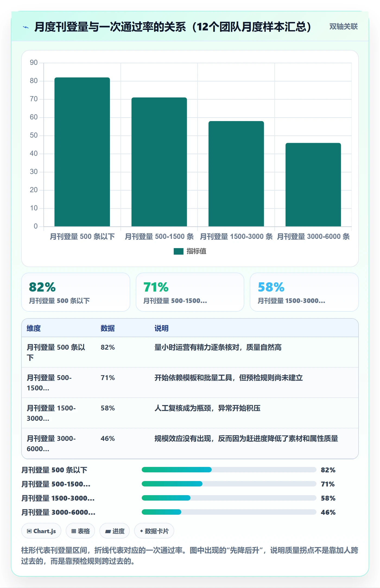Image resolution: width=380 pixels, height=588 pixels.
Task: Click y-axis tick label 90
Action: coord(34,62)
